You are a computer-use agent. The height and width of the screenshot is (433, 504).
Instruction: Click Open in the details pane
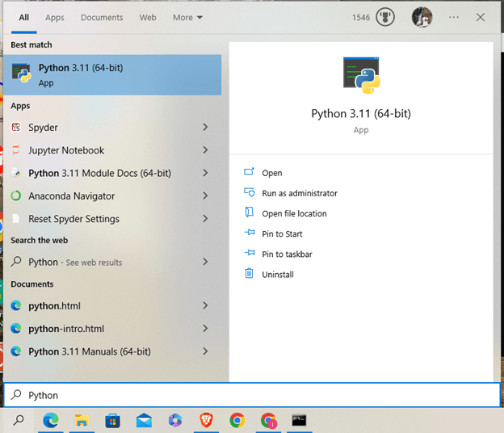pyautogui.click(x=272, y=173)
